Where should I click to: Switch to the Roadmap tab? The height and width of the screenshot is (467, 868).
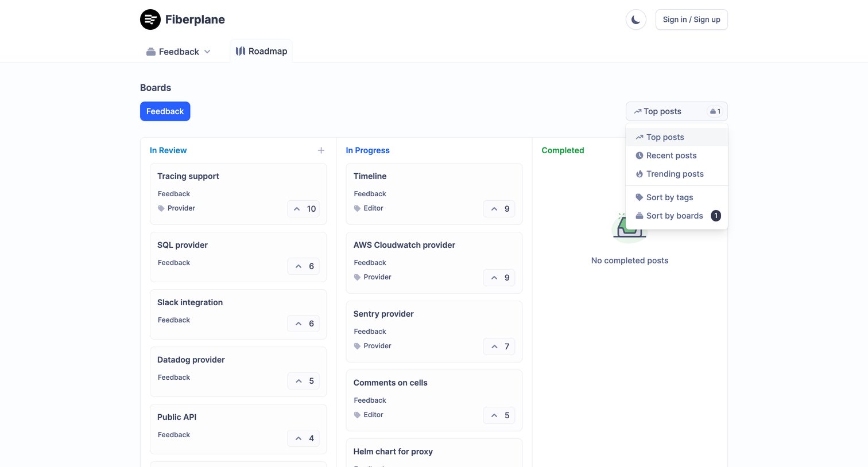(x=261, y=51)
